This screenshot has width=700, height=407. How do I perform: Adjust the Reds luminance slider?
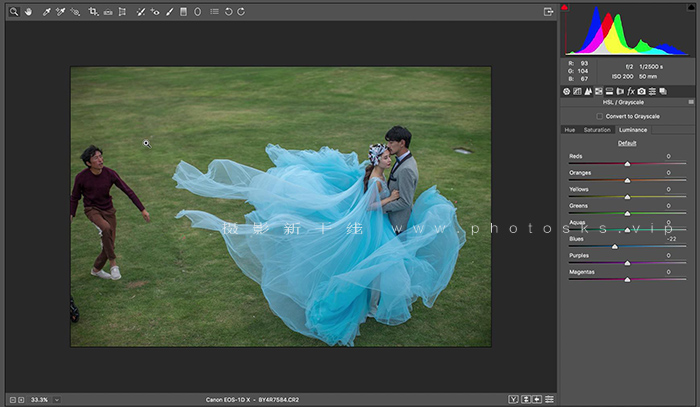(627, 164)
